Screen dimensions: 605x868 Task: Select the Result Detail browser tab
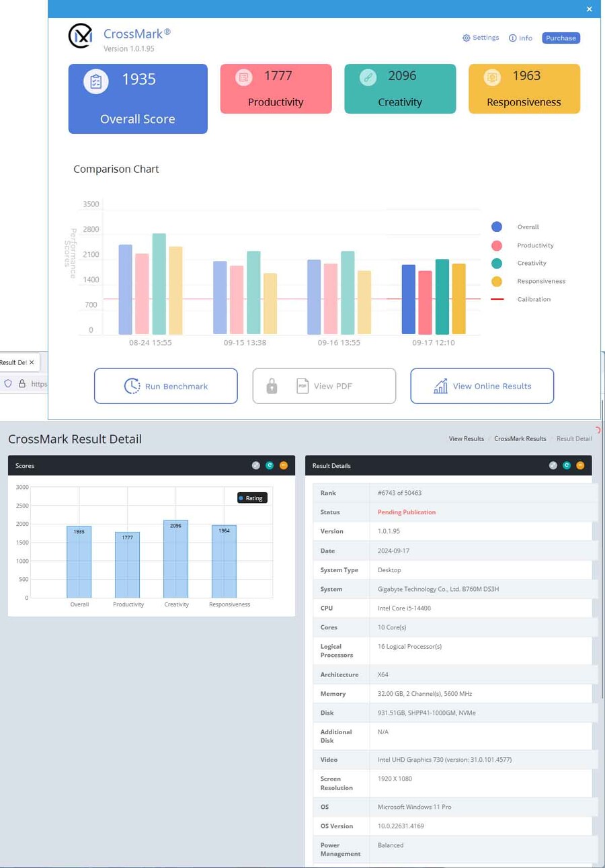tap(18, 362)
